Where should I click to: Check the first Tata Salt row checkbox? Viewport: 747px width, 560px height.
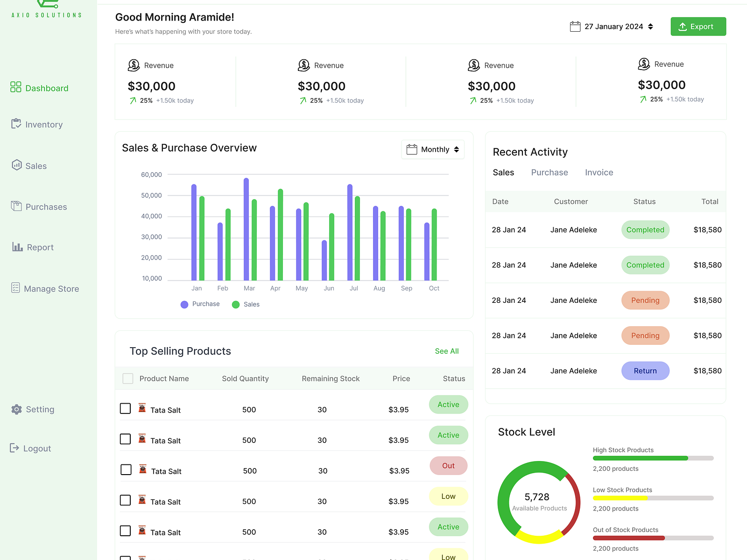[126, 409]
